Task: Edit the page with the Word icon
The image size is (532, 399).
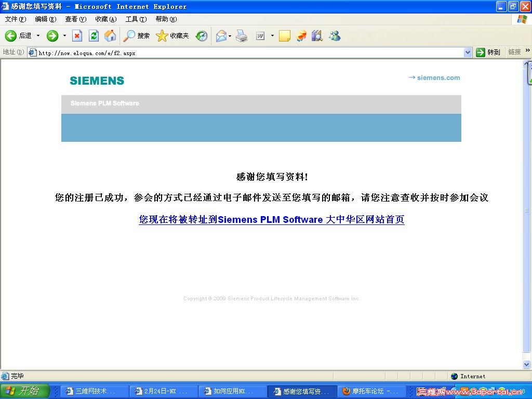Action: 260,36
